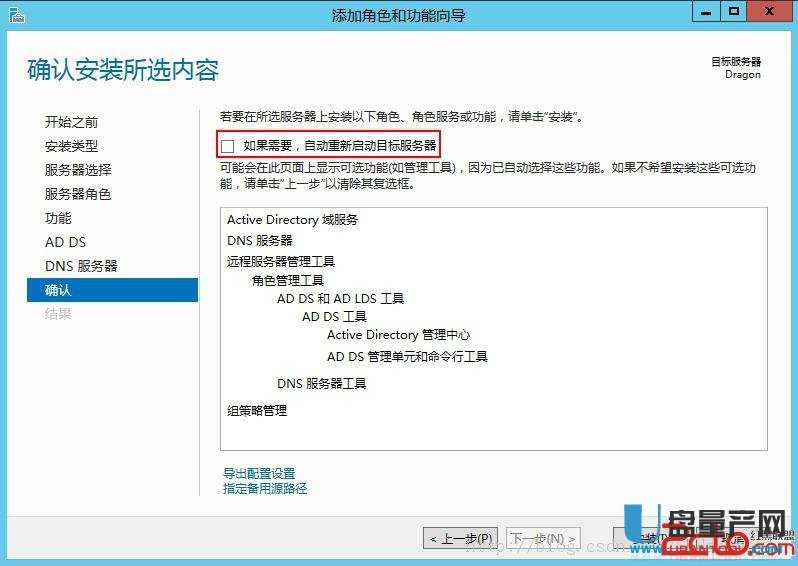
Task: Click the 指定备用源路径 link
Action: [265, 488]
